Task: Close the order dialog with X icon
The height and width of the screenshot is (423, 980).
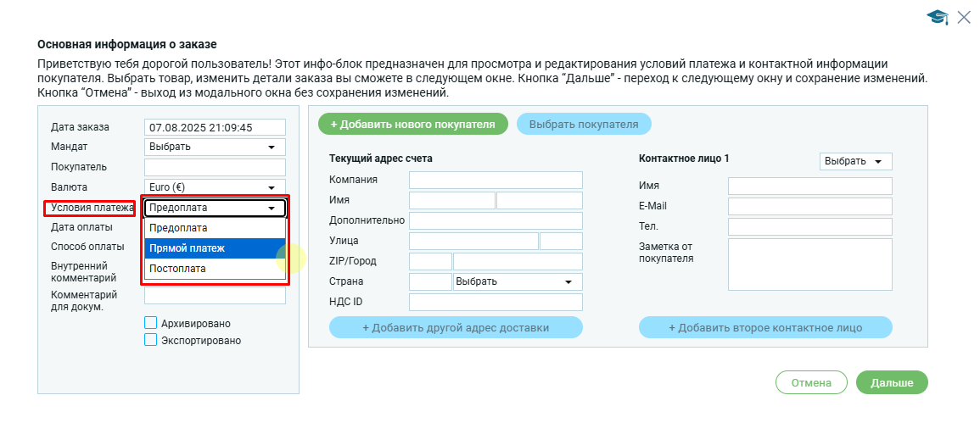Action: [964, 17]
